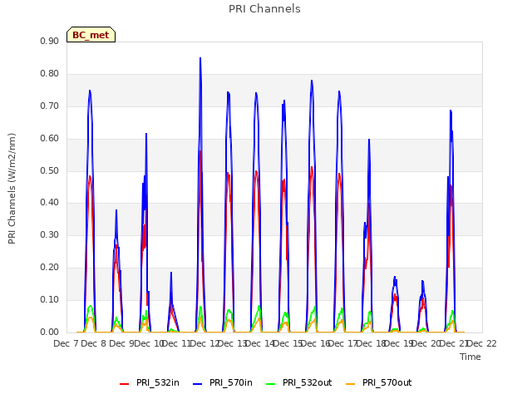Click the PRI Channels chart title
Image resolution: width=532 pixels, height=399 pixels.
pos(264,9)
